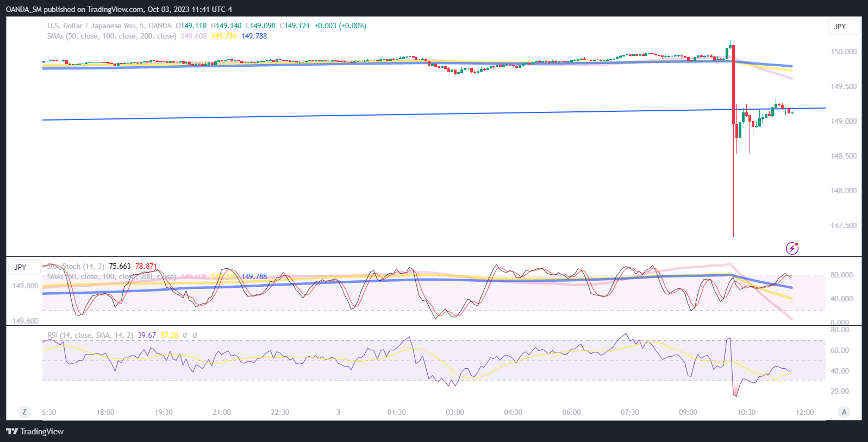Click the open value O149.118

191,26
